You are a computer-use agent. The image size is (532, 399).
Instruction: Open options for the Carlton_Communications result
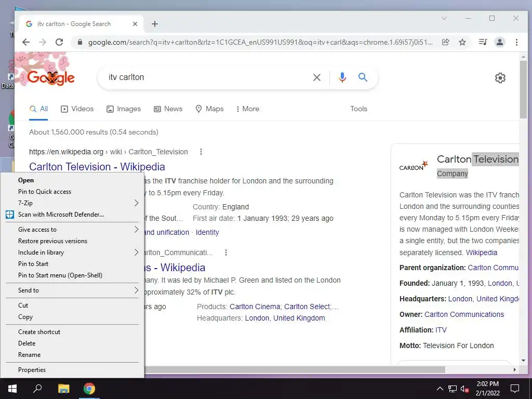[225, 252]
